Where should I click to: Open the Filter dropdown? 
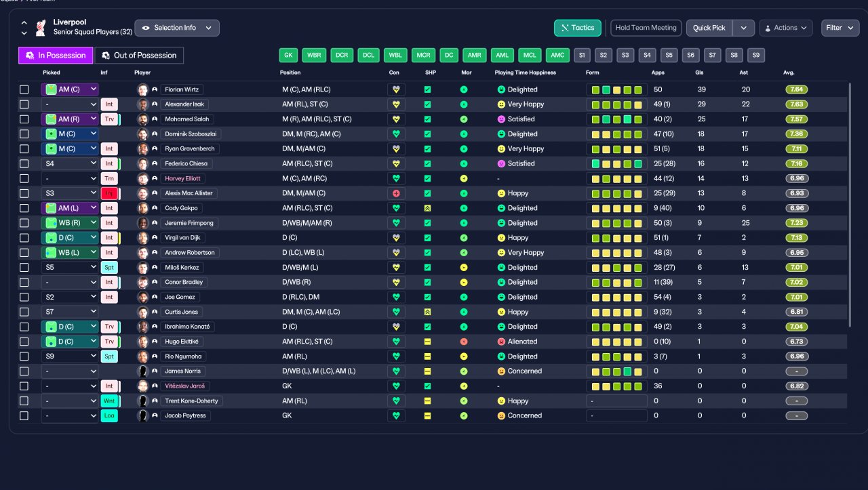click(x=840, y=28)
